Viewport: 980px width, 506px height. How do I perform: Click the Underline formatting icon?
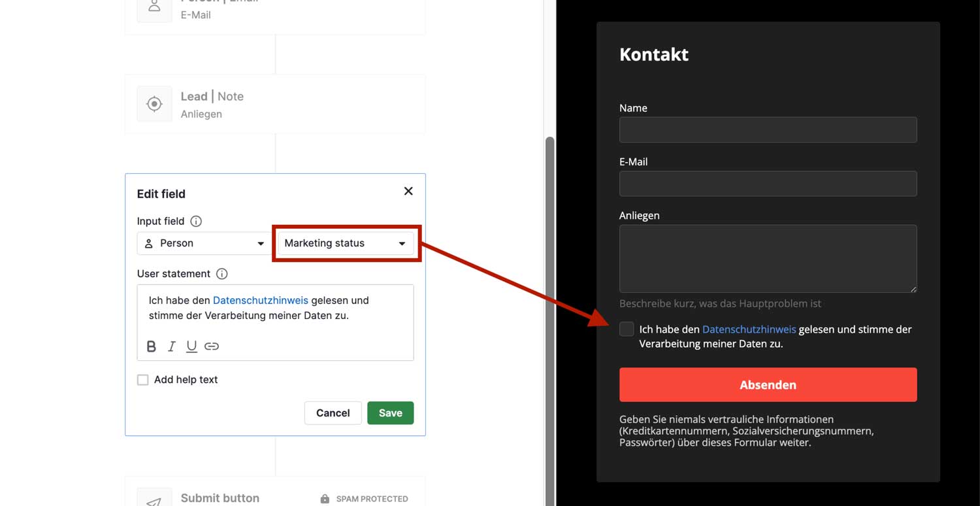click(191, 346)
